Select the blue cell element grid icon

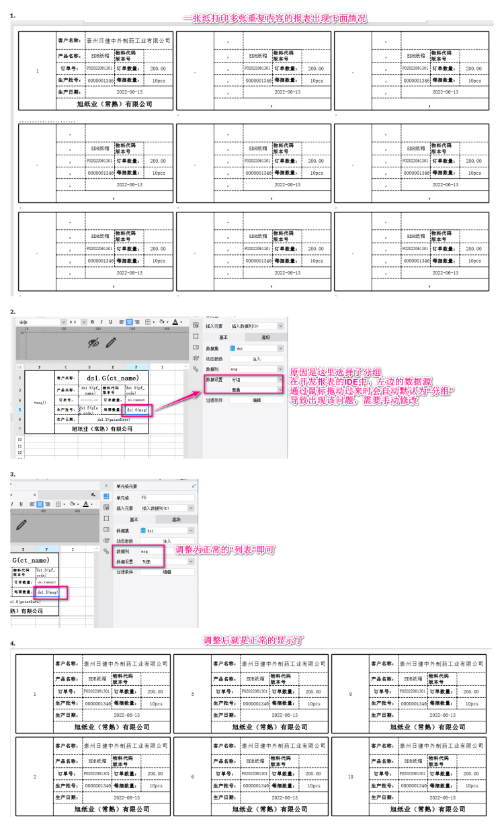pos(106,496)
